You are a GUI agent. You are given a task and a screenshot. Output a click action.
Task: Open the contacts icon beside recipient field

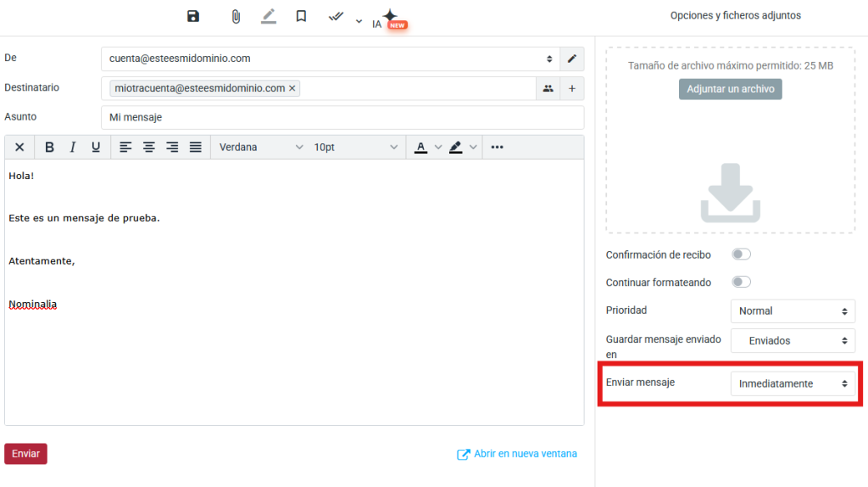[548, 88]
